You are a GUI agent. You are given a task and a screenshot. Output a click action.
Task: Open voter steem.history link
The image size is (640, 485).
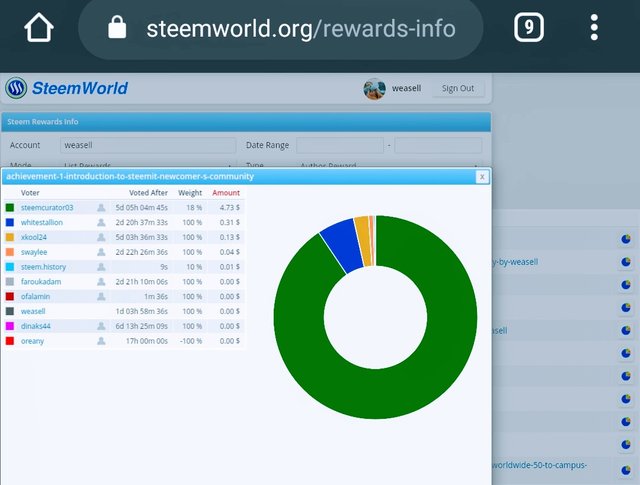[43, 267]
